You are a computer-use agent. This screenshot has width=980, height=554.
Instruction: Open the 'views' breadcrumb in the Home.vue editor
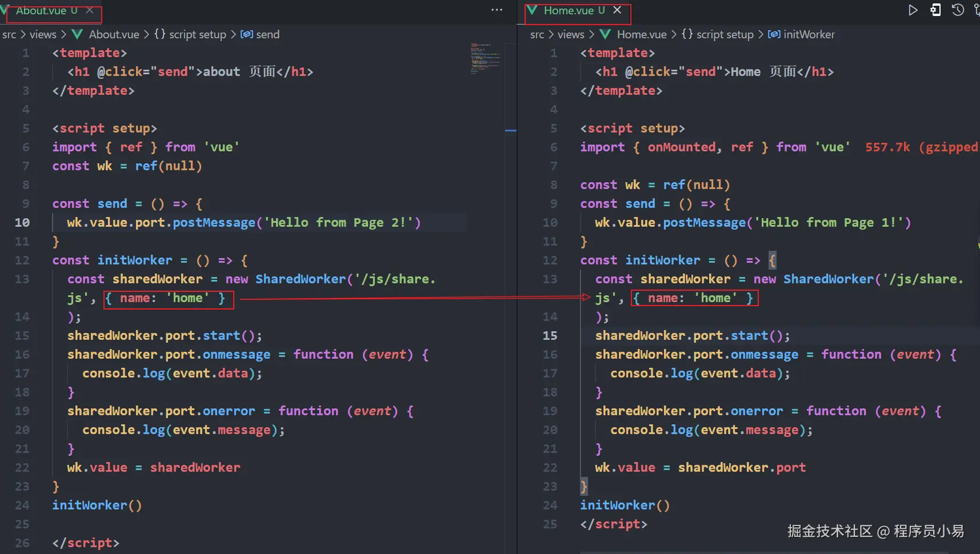[571, 34]
